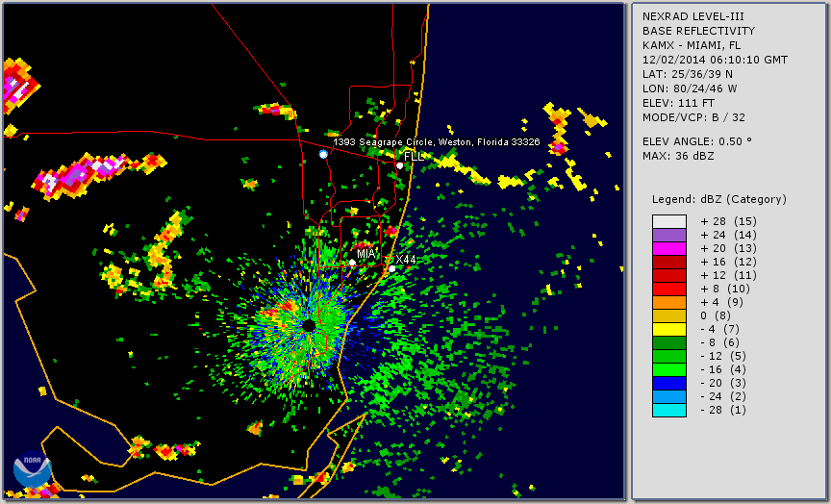Click the X44 label text
This screenshot has height=504, width=831.
click(406, 259)
